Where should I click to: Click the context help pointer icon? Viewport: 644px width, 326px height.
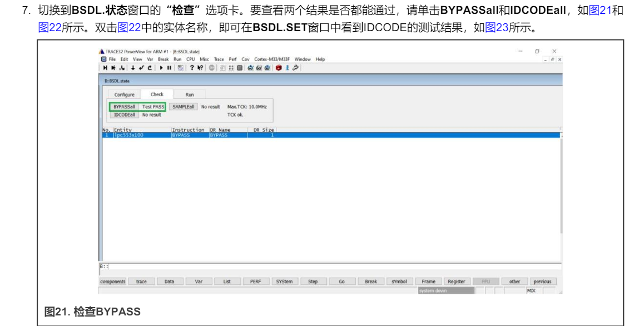coord(200,68)
